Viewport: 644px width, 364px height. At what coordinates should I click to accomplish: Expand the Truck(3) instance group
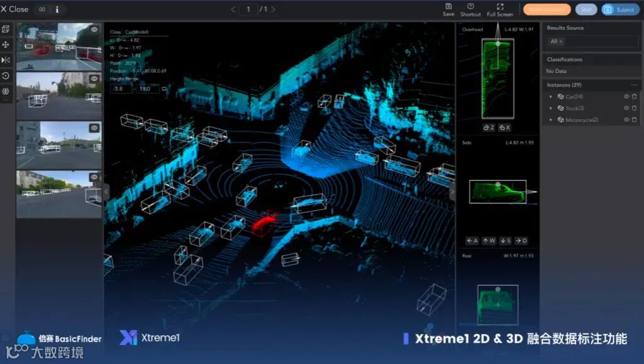tap(551, 108)
